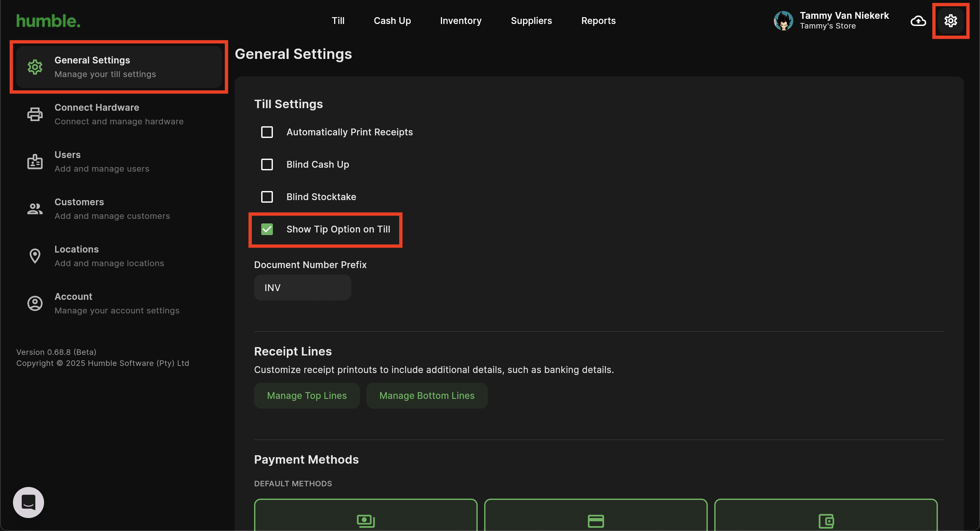Screen dimensions: 980x531
Task: Enable the Blind Cash Up checkbox
Action: 267,164
